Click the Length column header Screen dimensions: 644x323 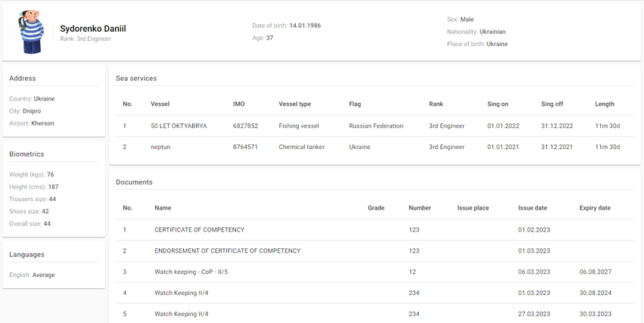tap(605, 104)
